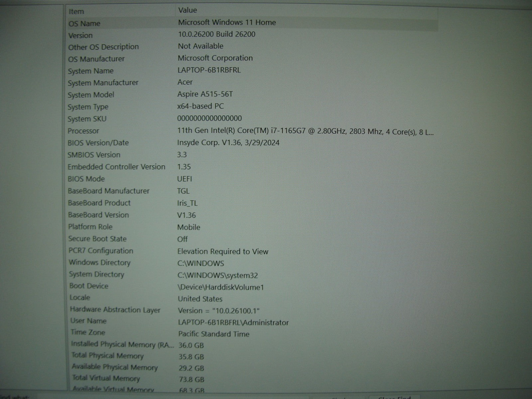Select the System Name row
Screen dimensions: 532x399
coord(91,71)
